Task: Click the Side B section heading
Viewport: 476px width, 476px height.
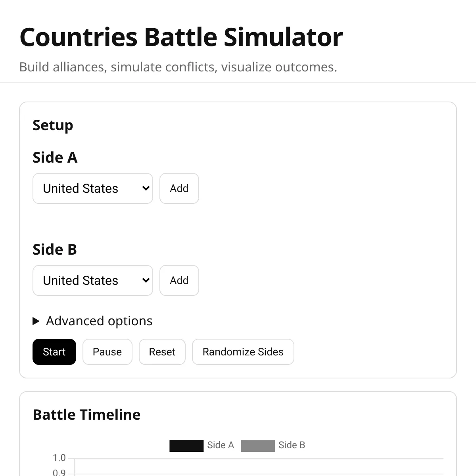Action: click(55, 250)
